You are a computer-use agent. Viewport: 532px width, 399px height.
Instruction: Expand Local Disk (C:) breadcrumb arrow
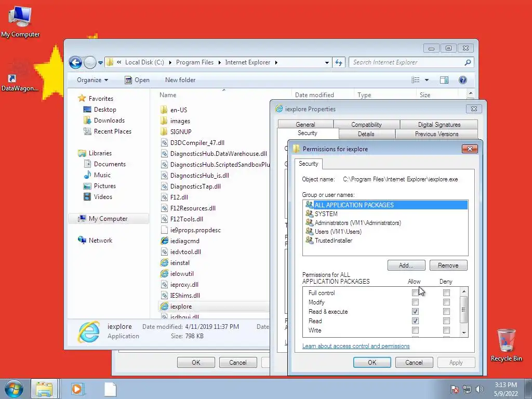pyautogui.click(x=170, y=62)
